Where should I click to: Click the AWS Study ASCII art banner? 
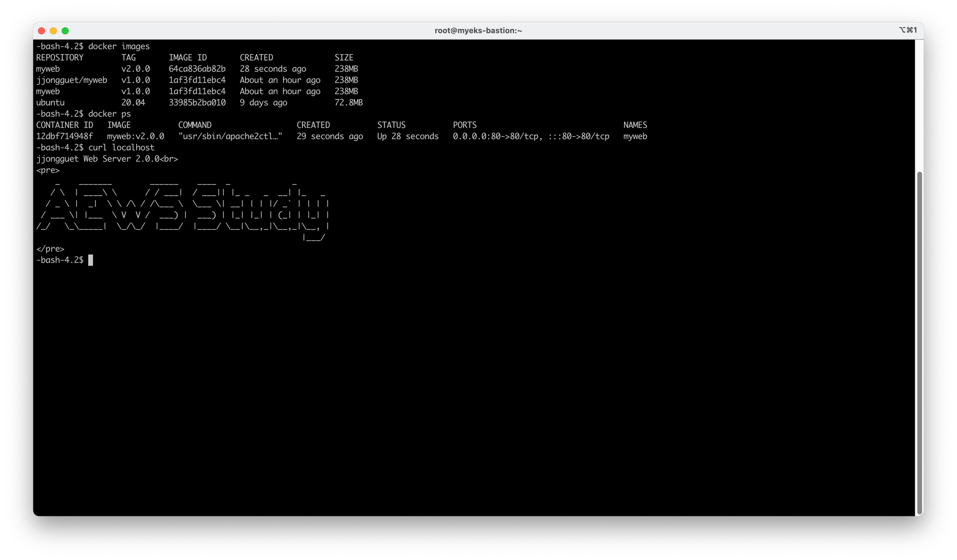[183, 209]
